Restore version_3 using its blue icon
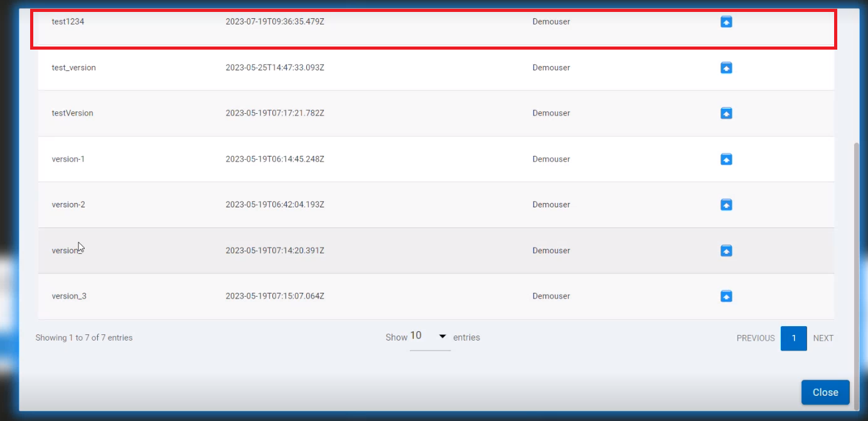Screen dimensions: 868x421 pyautogui.click(x=726, y=296)
